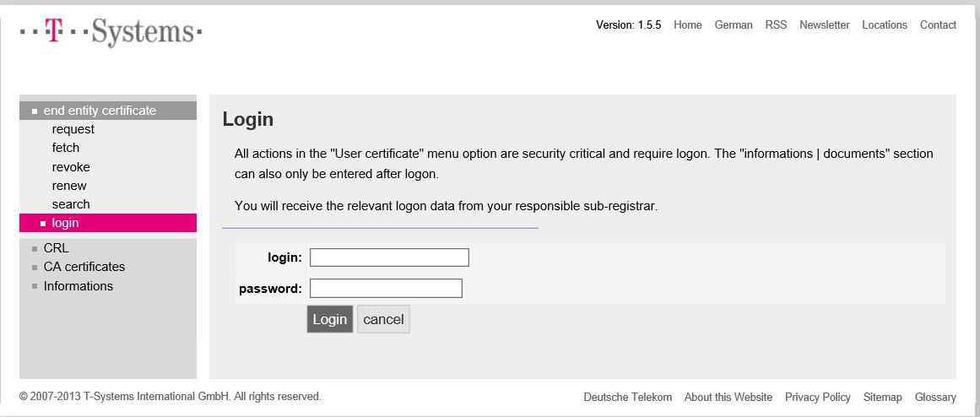Open the fetch certificate page

[x=66, y=148]
